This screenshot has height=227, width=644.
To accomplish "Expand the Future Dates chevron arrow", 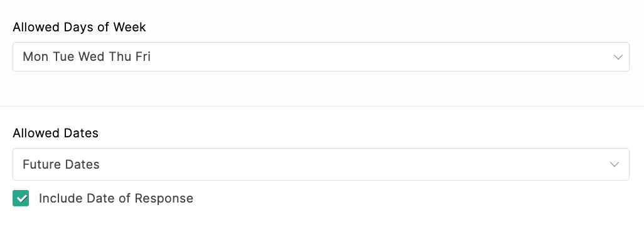I will coord(614,164).
